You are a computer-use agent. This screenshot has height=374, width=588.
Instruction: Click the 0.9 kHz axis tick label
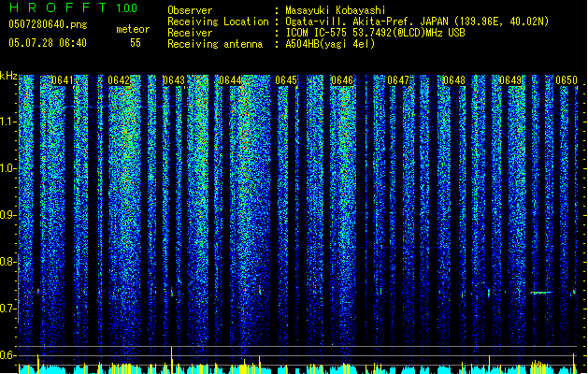[x=8, y=215]
